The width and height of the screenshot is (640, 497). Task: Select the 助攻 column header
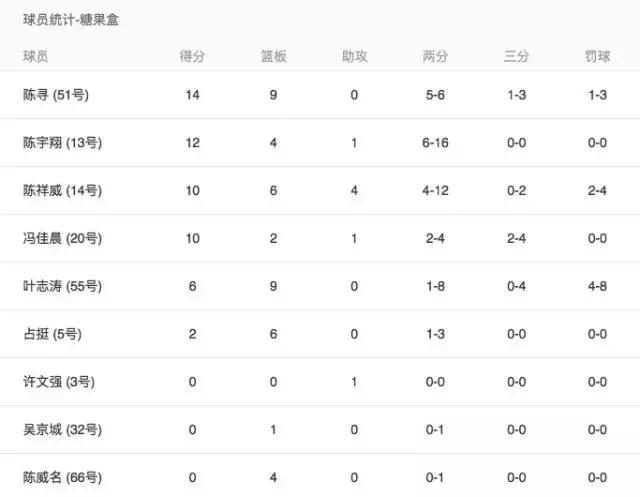point(354,57)
